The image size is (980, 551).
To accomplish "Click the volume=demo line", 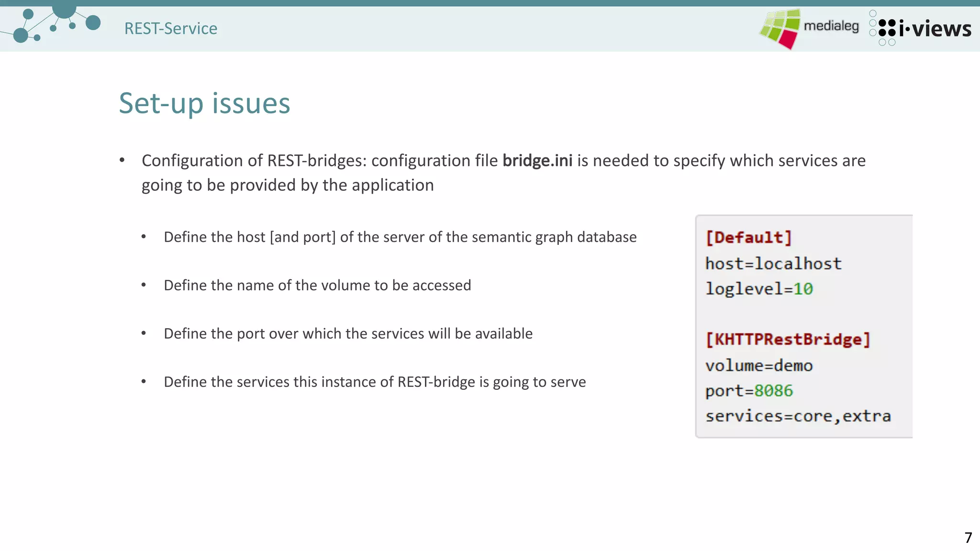I will pyautogui.click(x=759, y=366).
